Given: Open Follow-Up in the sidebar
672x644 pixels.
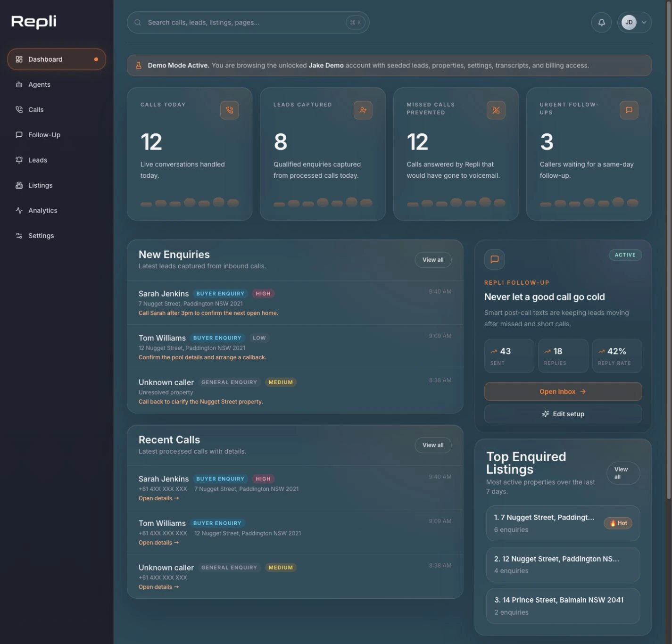Looking at the screenshot, I should (x=57, y=135).
